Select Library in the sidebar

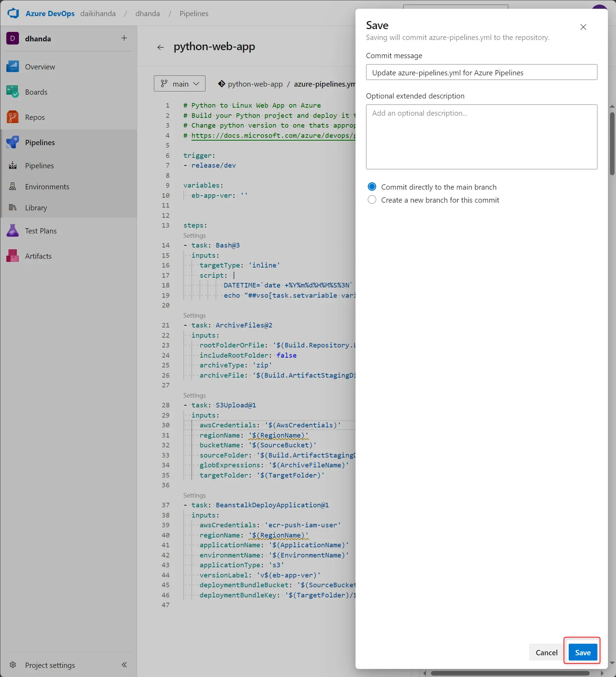(36, 208)
